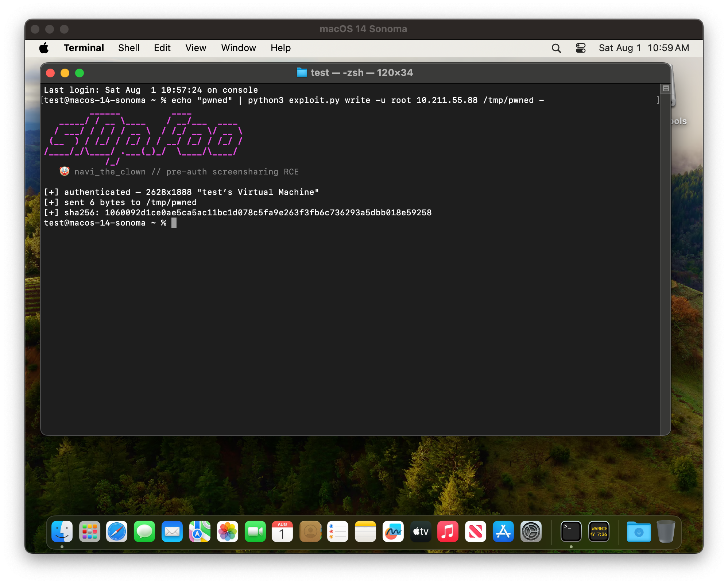Click the 'macOS 14 Sonoma' VM window title
728x584 pixels.
coord(363,29)
